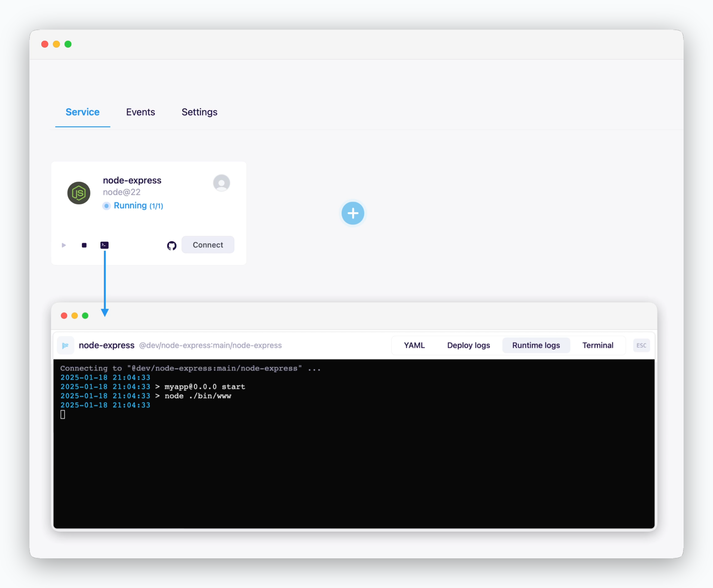Click the node-express service name on card
The height and width of the screenshot is (588, 713).
click(132, 180)
